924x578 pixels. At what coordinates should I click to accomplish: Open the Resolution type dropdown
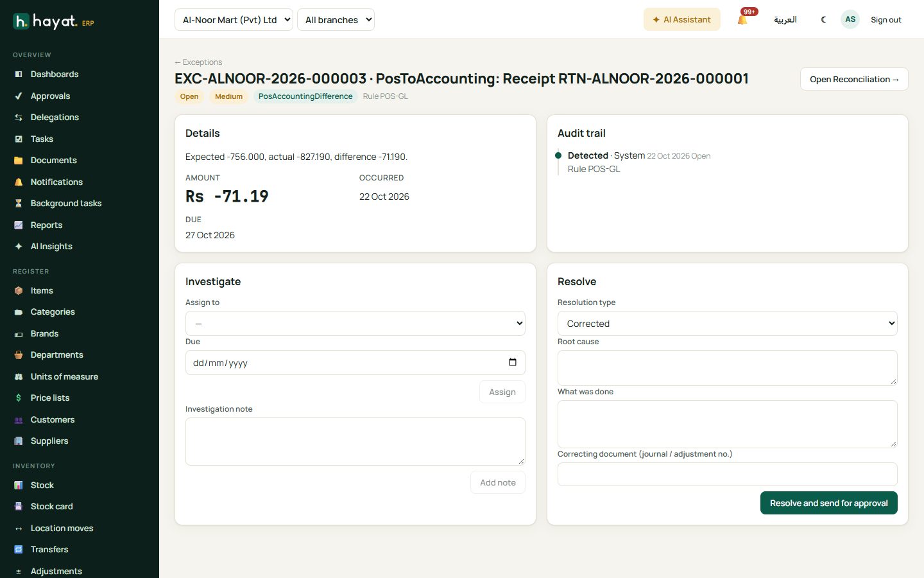pos(728,324)
